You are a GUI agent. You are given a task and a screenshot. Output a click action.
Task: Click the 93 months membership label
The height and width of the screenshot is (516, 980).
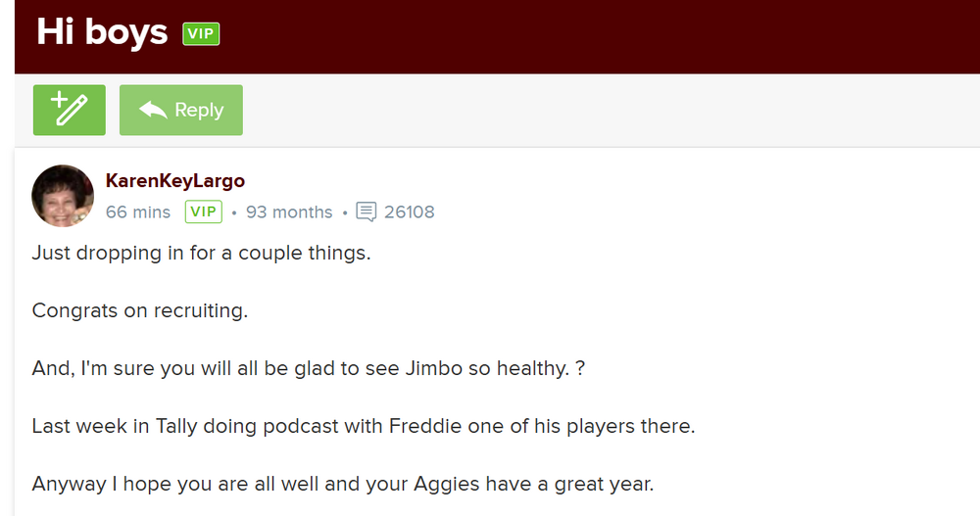pyautogui.click(x=289, y=212)
